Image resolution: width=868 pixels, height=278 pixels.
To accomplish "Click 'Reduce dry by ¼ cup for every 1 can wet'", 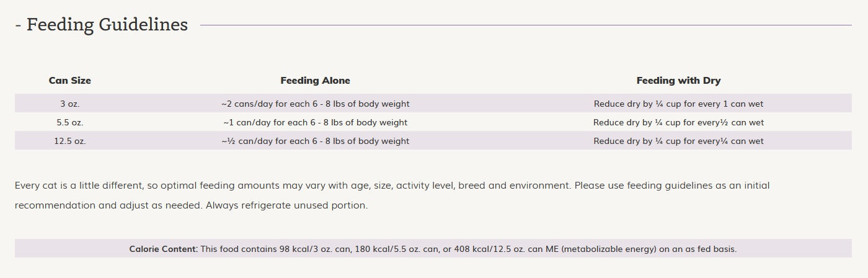I will point(678,104).
